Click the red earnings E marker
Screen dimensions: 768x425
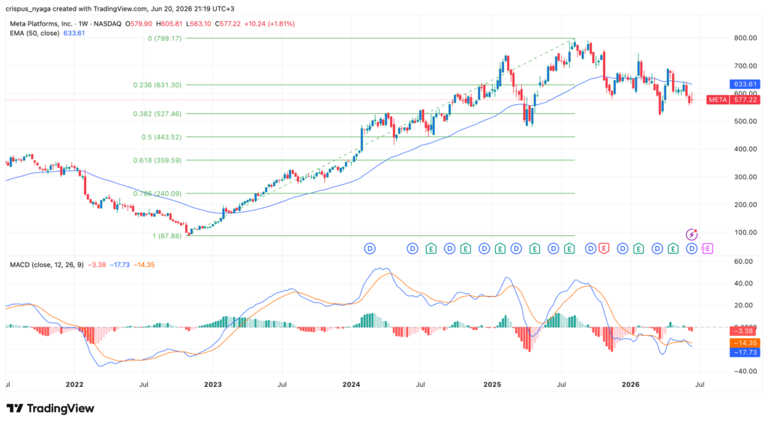click(x=603, y=249)
